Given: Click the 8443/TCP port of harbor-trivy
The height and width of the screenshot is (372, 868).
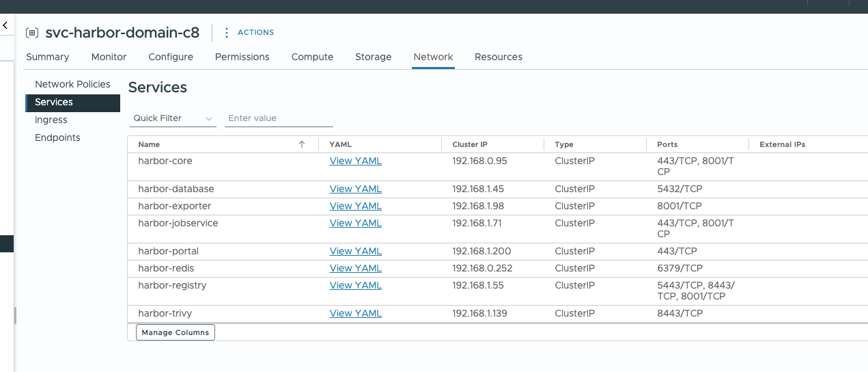Looking at the screenshot, I should [680, 313].
